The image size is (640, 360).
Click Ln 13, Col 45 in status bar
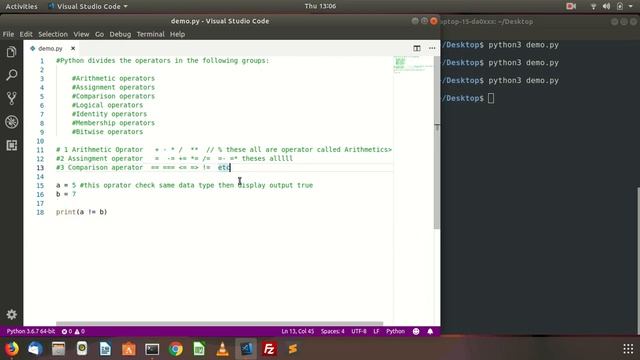298,331
